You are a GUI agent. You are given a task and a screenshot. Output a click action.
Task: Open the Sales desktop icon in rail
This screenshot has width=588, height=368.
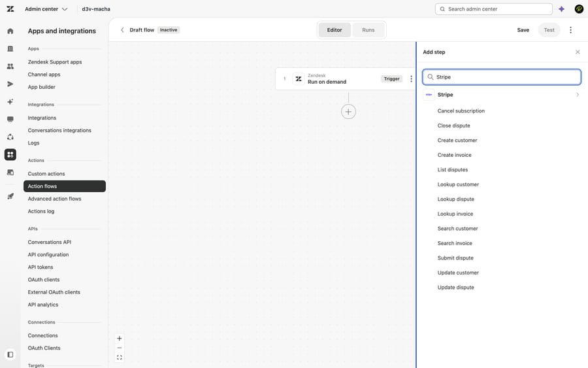coord(10,172)
